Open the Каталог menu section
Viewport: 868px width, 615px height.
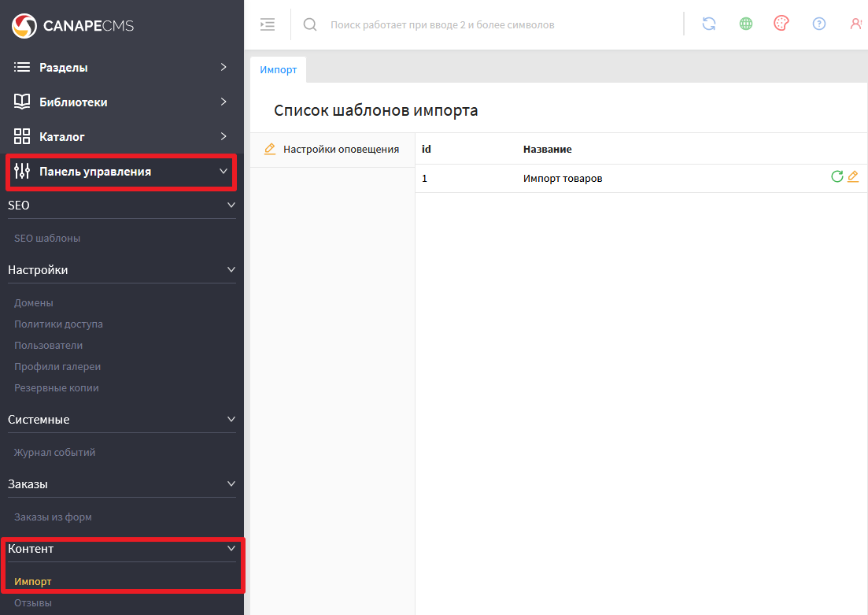coord(120,137)
